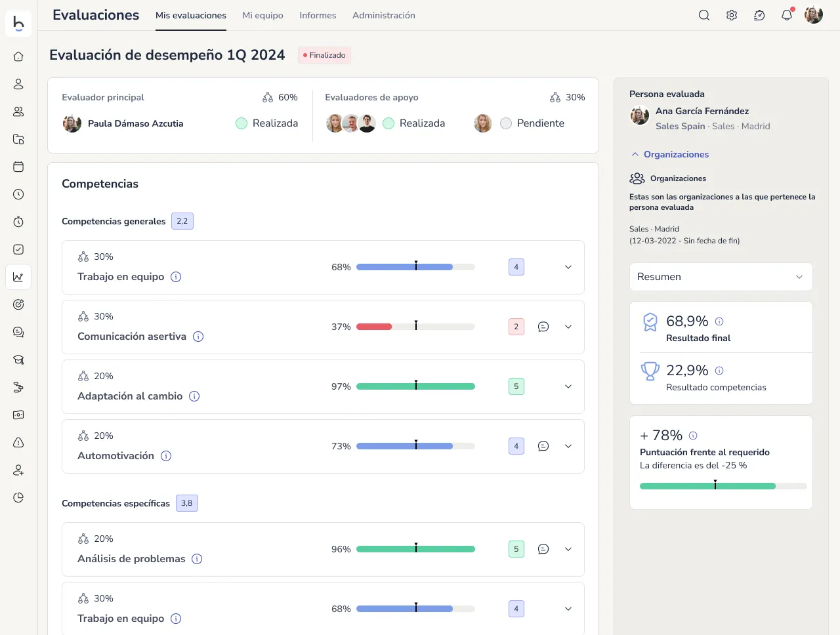The width and height of the screenshot is (840, 635).
Task: Switch to Administración tab
Action: click(x=384, y=15)
